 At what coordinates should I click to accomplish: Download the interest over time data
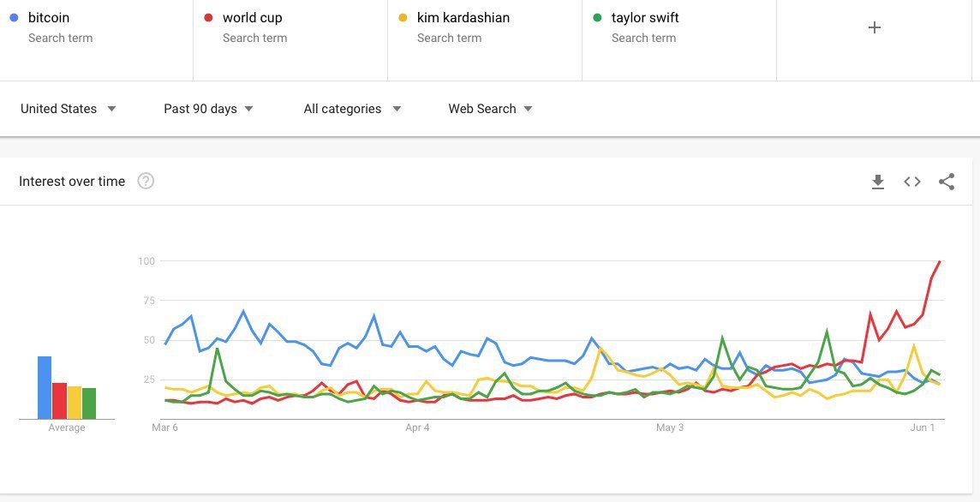click(x=877, y=182)
